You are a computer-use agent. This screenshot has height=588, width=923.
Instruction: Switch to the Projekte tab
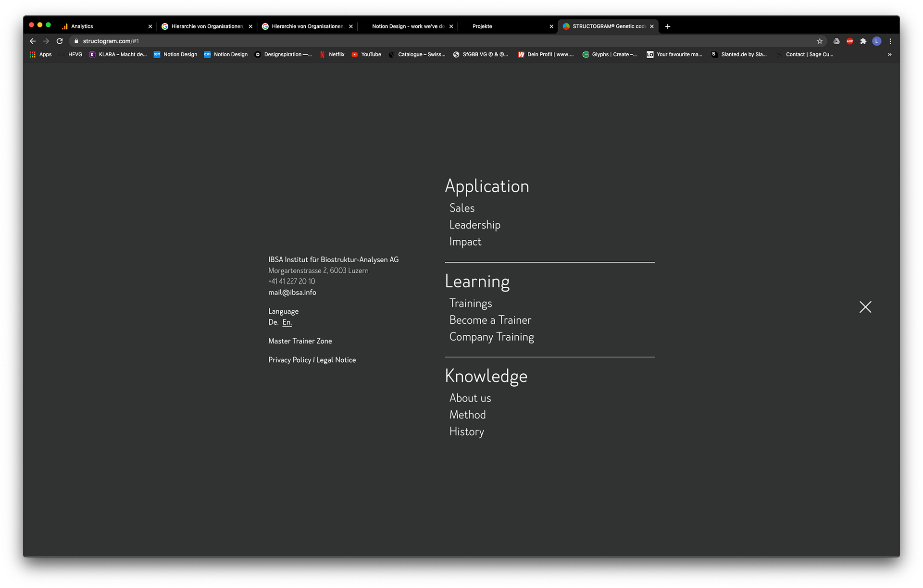tap(482, 26)
